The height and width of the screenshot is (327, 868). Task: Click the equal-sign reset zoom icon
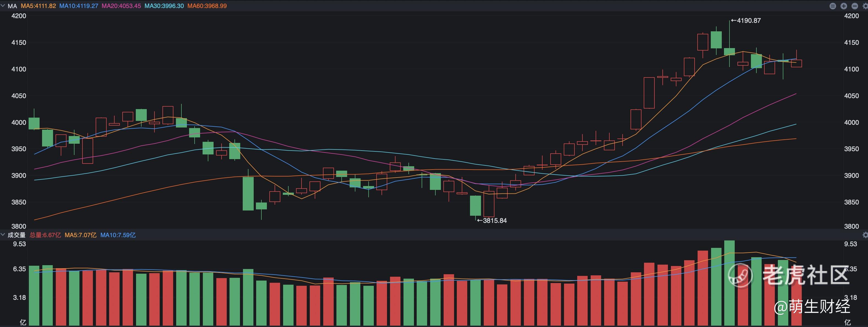coord(833,6)
